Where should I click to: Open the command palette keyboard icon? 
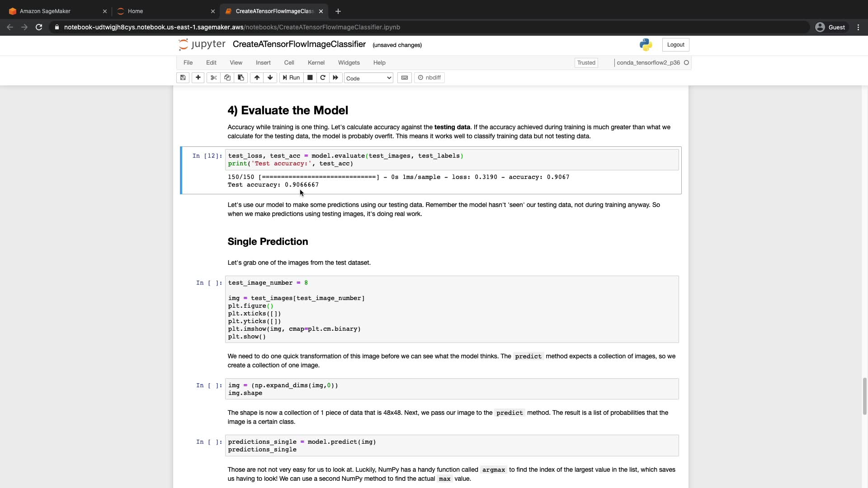[405, 78]
